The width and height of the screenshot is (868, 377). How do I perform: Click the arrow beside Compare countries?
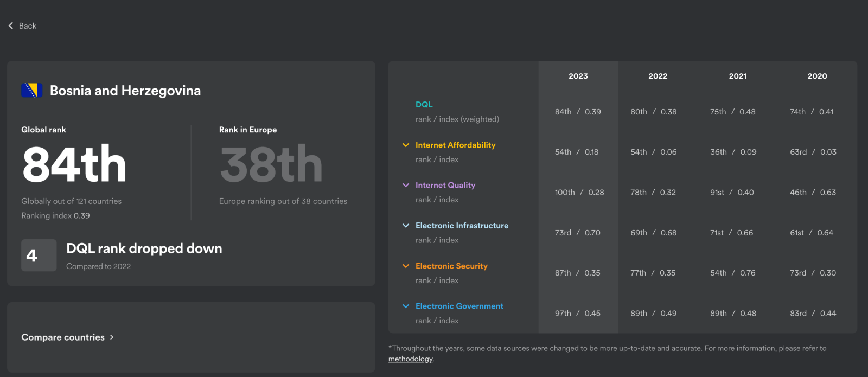112,337
